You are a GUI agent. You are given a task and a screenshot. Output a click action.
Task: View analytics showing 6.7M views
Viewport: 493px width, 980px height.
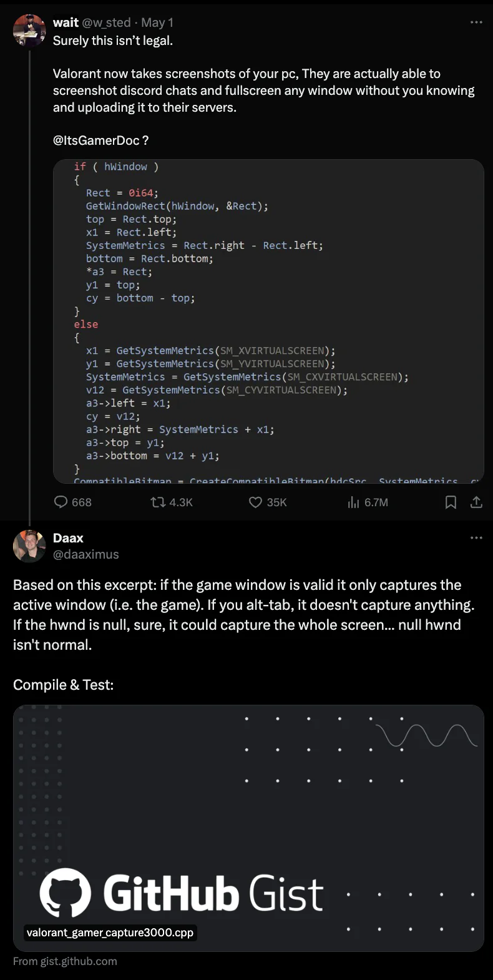coord(368,502)
